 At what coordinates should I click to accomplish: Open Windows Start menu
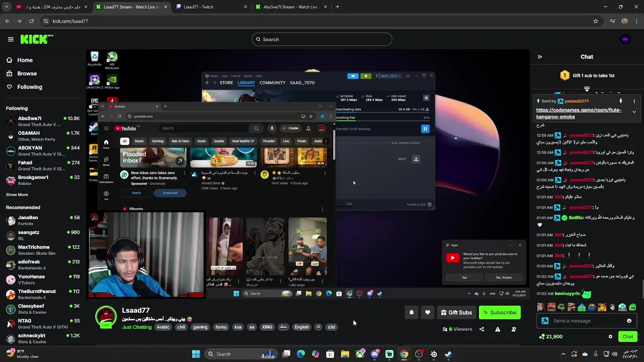(196, 354)
